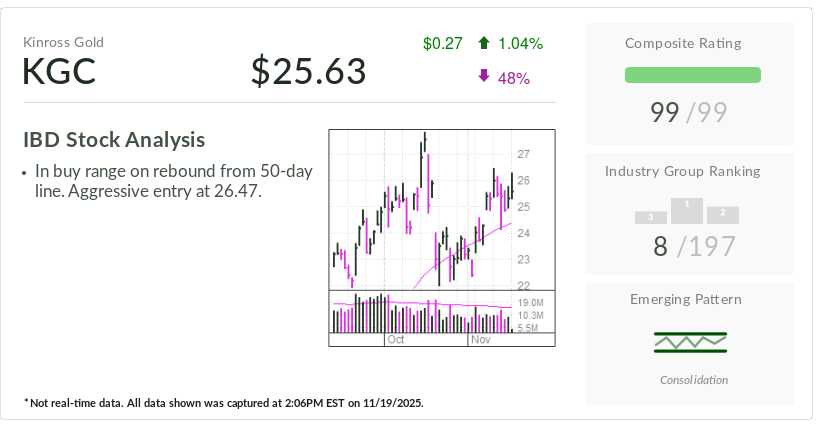The height and width of the screenshot is (430, 816).
Task: Click the IBD Stock Analysis heading
Action: [114, 140]
